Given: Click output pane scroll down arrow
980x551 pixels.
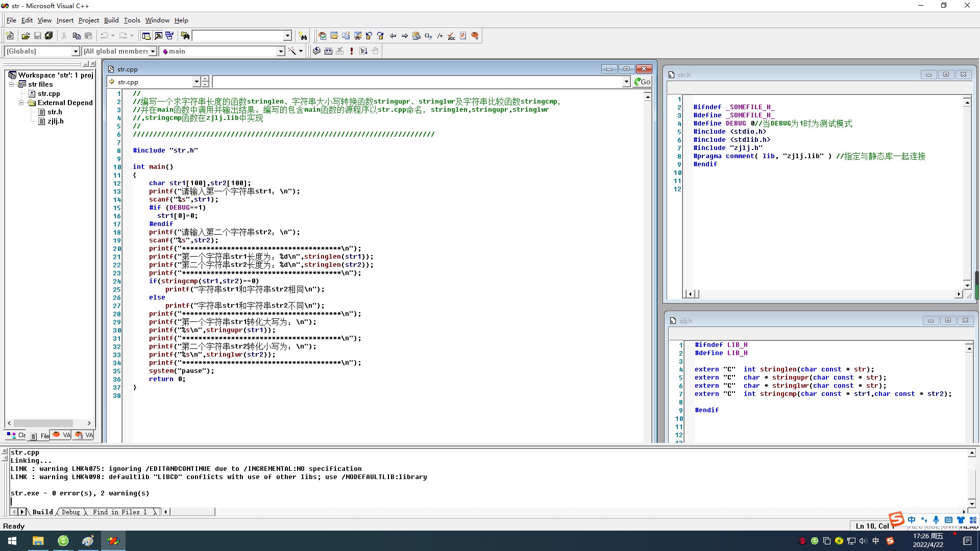Looking at the screenshot, I should coord(972,503).
